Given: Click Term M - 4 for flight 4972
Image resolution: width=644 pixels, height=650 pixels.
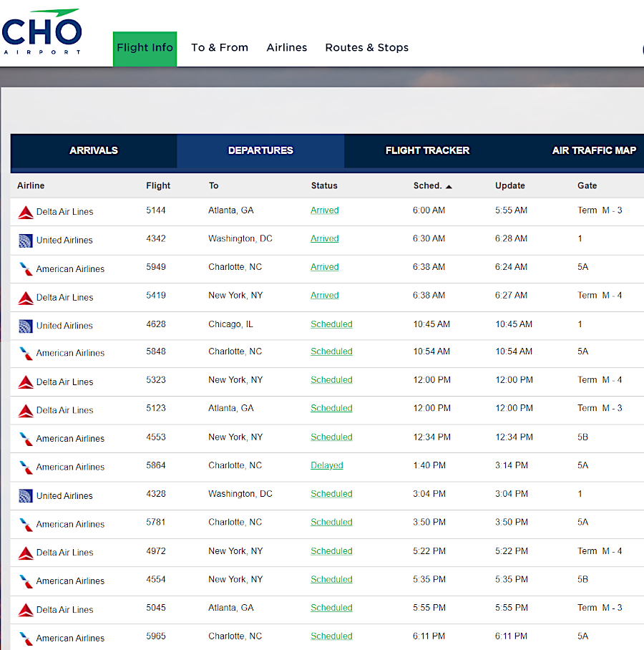Looking at the screenshot, I should 600,551.
